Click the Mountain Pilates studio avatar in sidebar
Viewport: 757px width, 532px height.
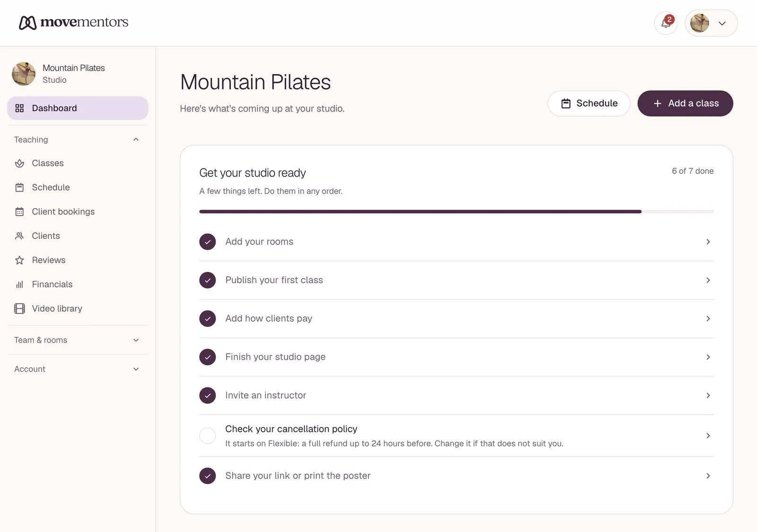(24, 74)
